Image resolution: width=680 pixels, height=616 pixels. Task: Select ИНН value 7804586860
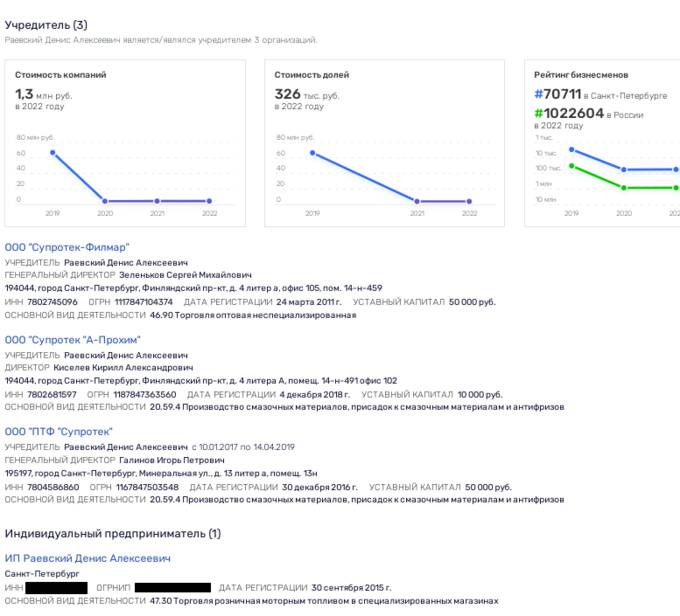click(53, 487)
